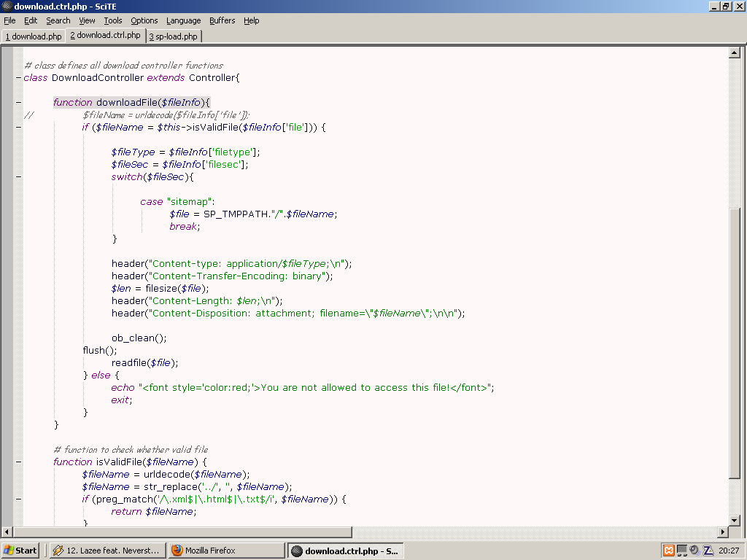Collapse the DownloadController class fold

tap(18, 77)
